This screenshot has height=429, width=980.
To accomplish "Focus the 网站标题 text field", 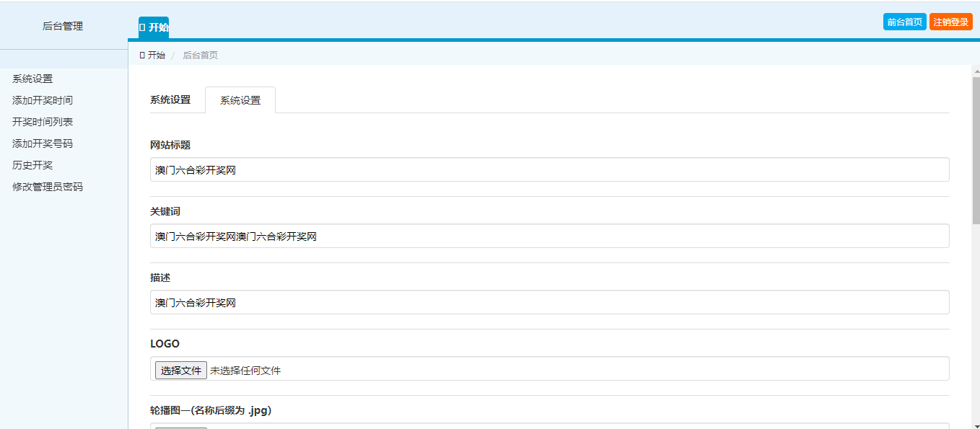I will [x=549, y=170].
